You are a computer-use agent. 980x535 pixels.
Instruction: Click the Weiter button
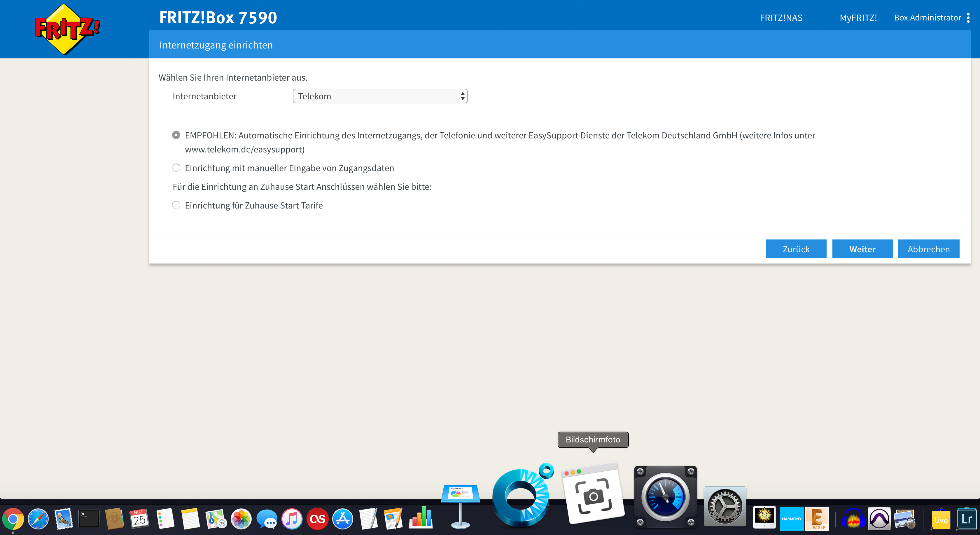click(862, 249)
